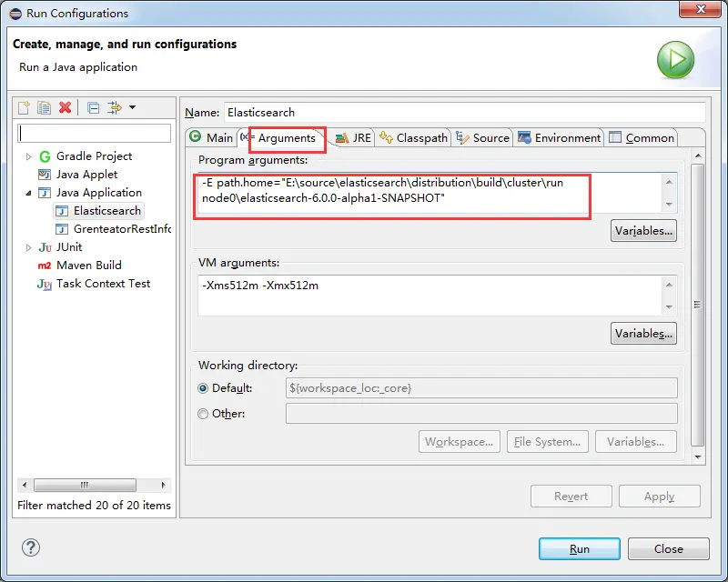Click Variables button under Working directory
This screenshot has height=582, width=728.
[x=635, y=441]
